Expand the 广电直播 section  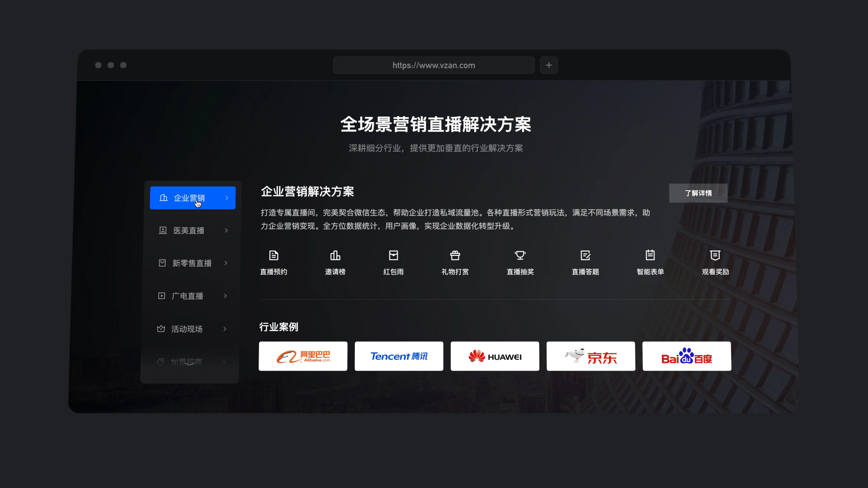189,296
